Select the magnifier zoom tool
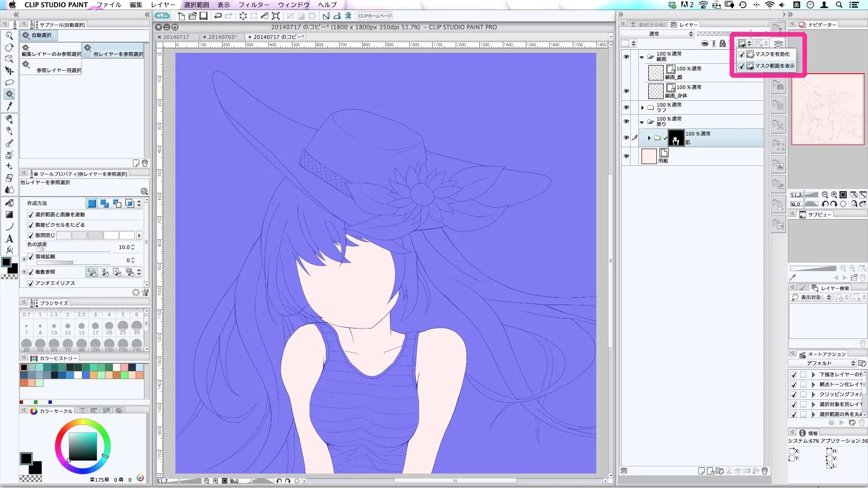868x488 pixels. coord(9,36)
